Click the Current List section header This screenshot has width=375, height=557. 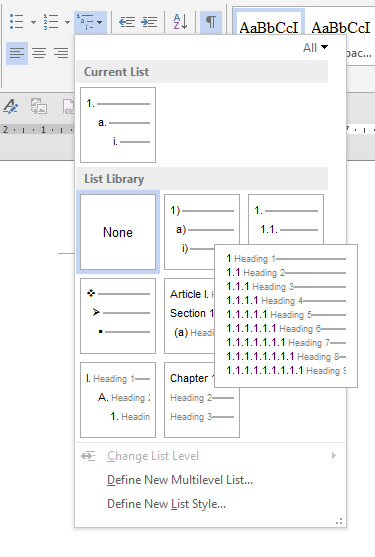tap(202, 72)
